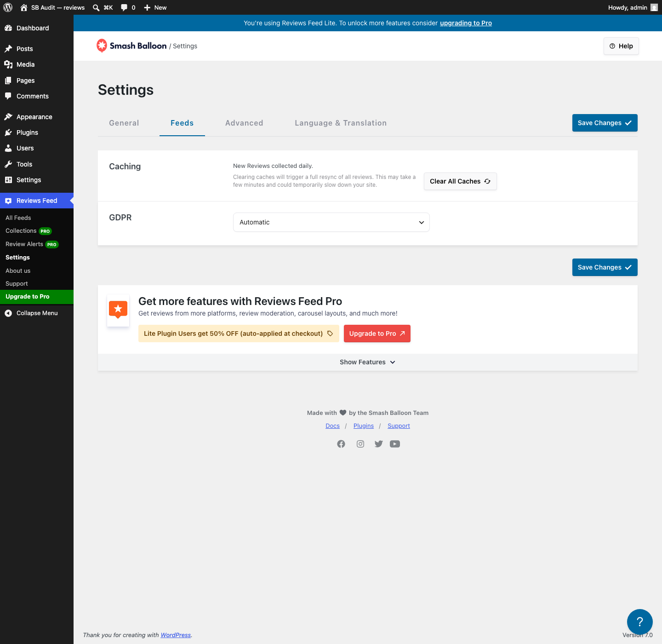This screenshot has width=662, height=644.
Task: Click the Users person icon
Action: 8,148
